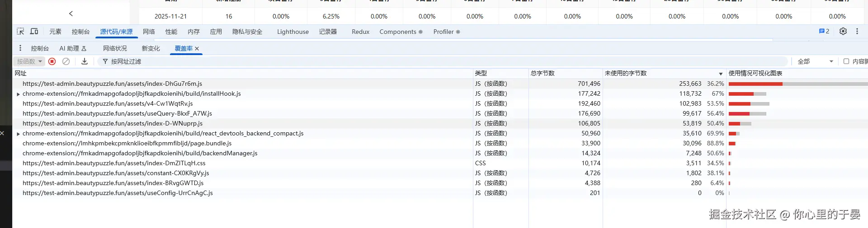Clear coverage results icon

click(66, 61)
